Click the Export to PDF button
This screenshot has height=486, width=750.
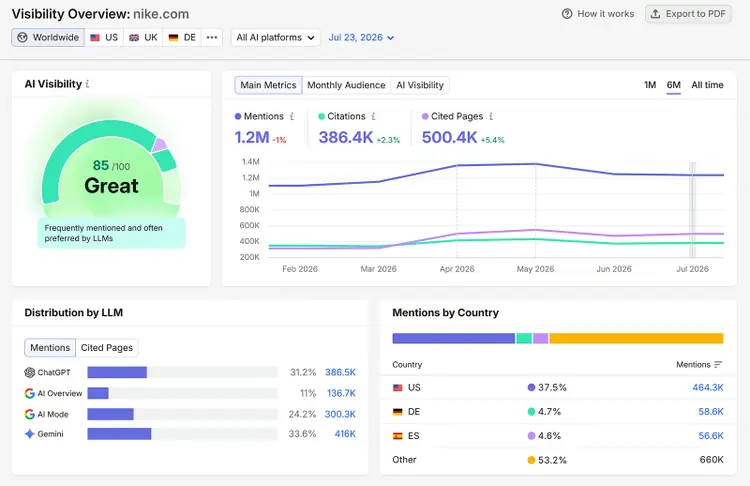click(x=688, y=14)
